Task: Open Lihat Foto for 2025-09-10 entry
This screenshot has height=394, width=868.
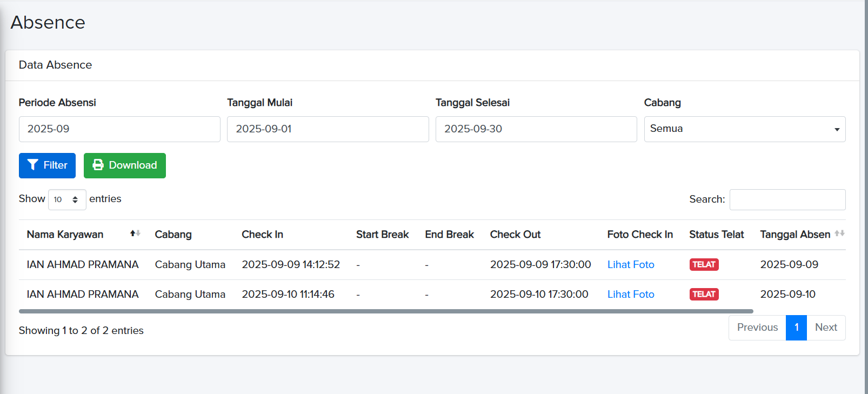Action: click(x=630, y=294)
